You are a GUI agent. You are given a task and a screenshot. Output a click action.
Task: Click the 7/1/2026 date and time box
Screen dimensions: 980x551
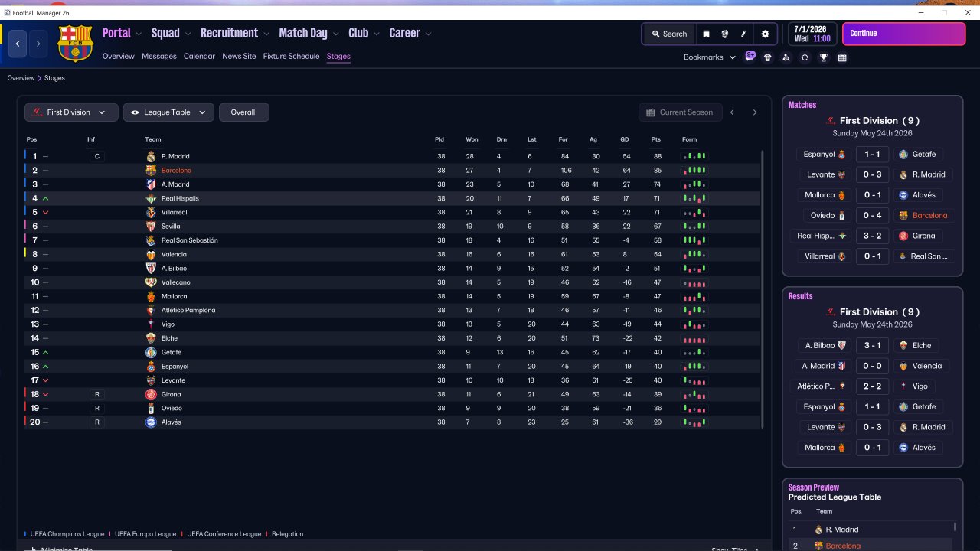tap(812, 34)
